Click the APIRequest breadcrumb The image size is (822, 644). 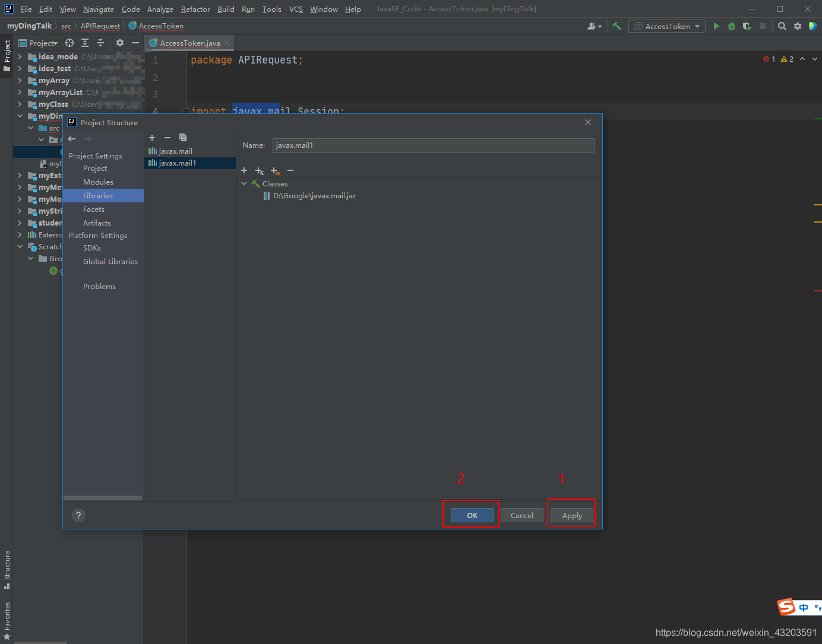point(100,26)
